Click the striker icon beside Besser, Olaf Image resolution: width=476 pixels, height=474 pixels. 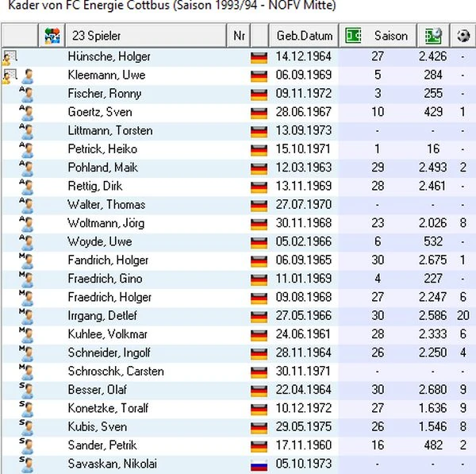(26, 391)
